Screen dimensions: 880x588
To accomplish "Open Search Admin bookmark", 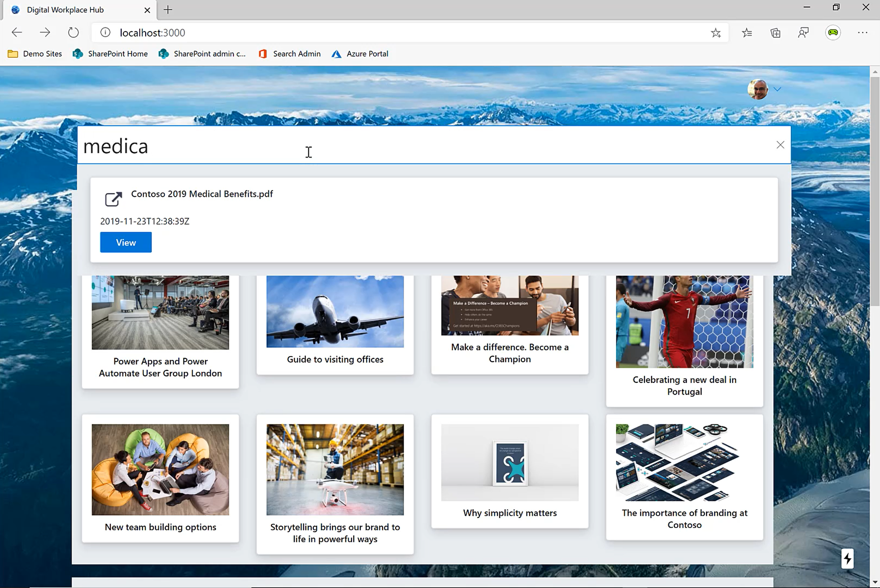I will click(x=290, y=54).
